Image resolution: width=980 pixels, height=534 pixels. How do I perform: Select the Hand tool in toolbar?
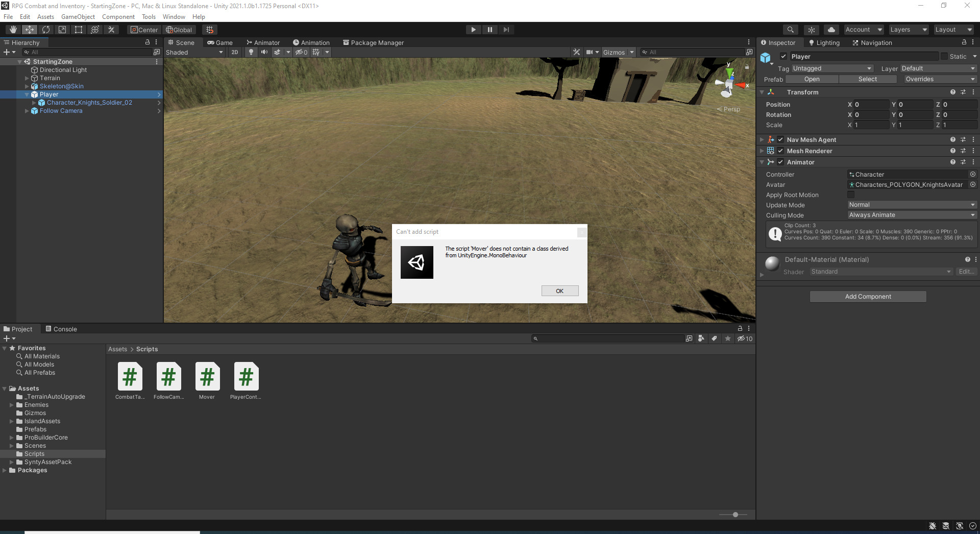pos(13,30)
